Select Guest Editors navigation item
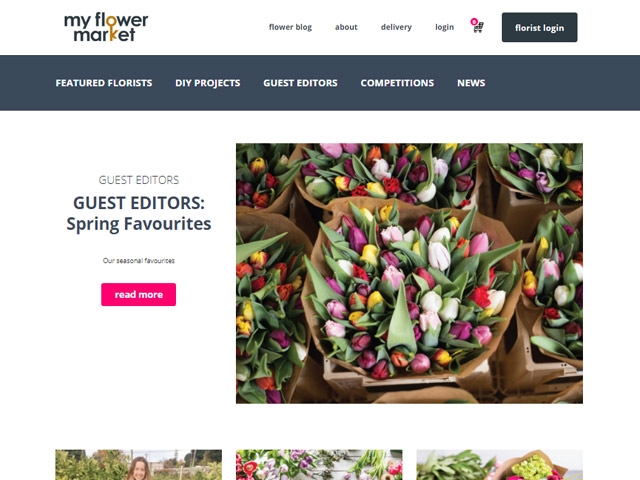Viewport: 640px width, 480px height. [x=300, y=83]
